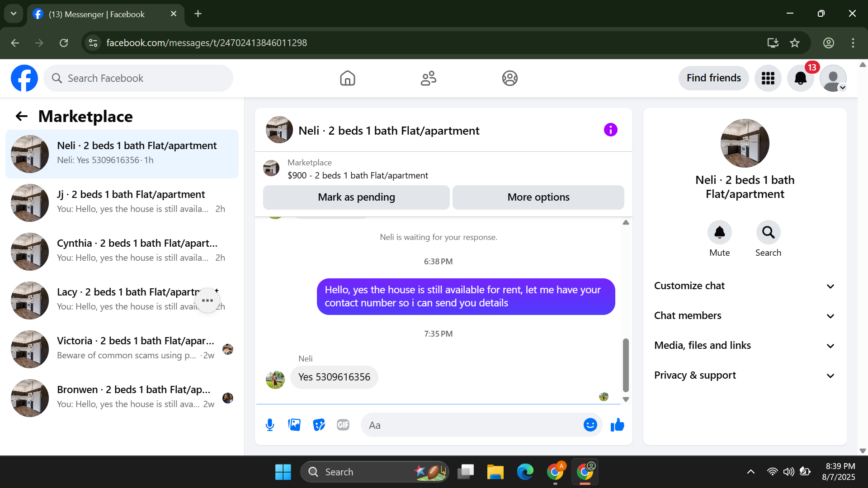Attach a photo using the image icon
Viewport: 868px width, 488px height.
click(294, 425)
